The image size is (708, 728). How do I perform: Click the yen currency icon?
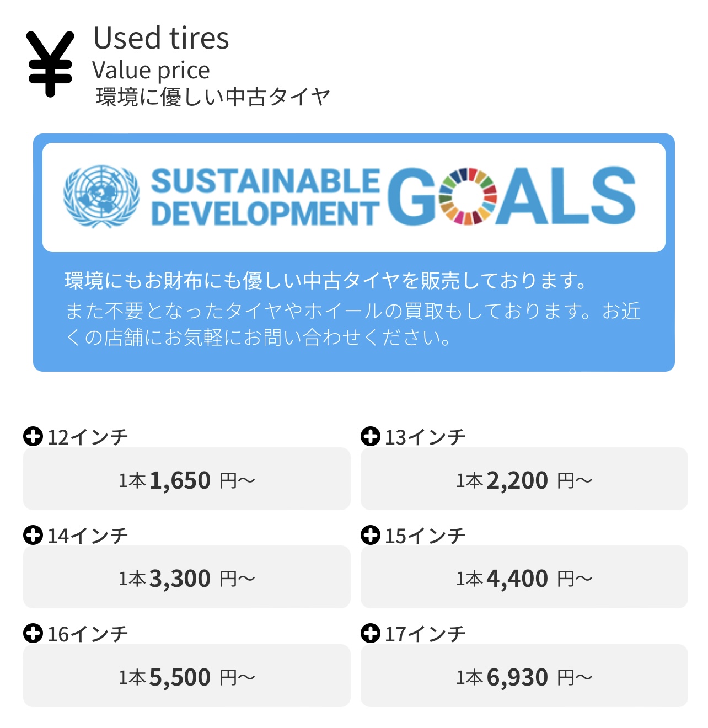[x=50, y=64]
